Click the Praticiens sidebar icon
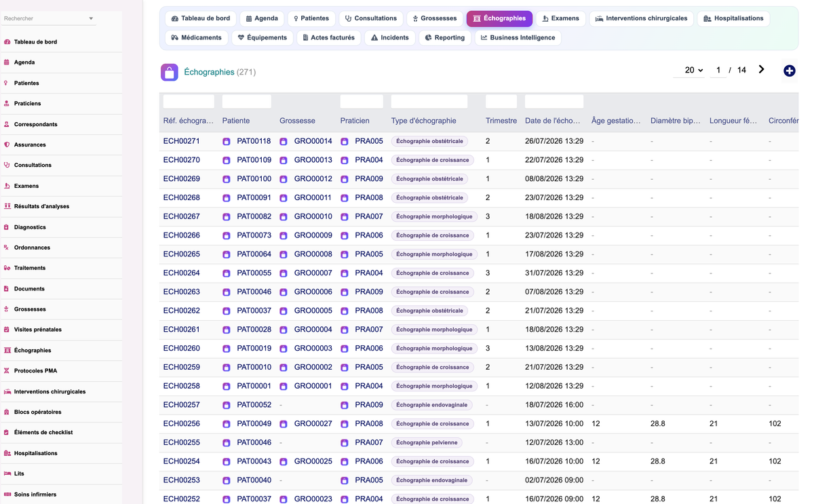Image resolution: width=814 pixels, height=504 pixels. click(7, 103)
